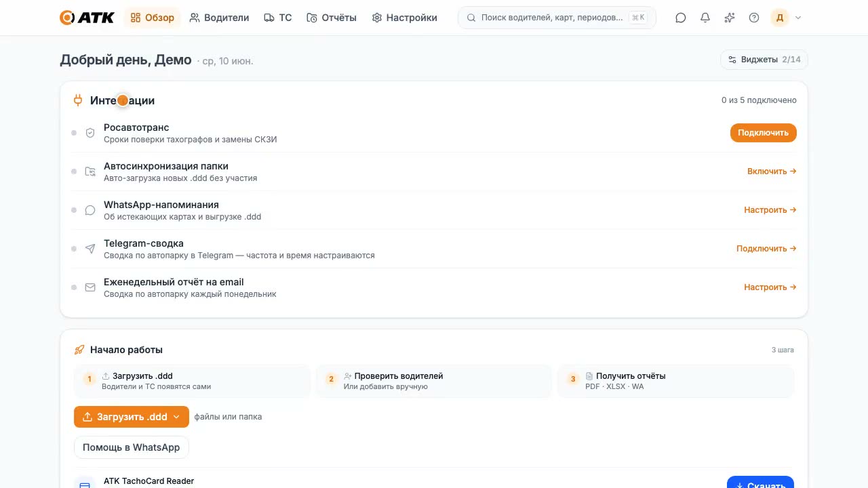This screenshot has height=488, width=868.
Task: Click the WhatsApp-напоминания speech bubble icon
Action: coord(90,210)
